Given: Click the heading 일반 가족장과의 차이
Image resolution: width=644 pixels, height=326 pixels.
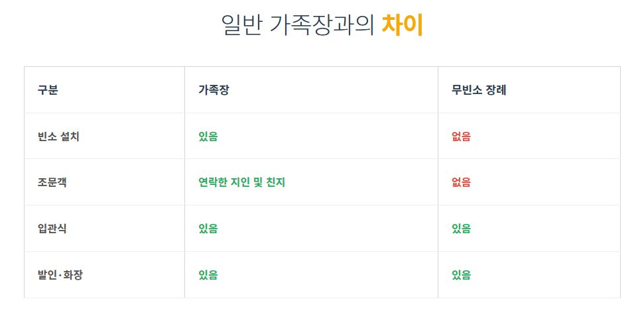Looking at the screenshot, I should [322, 25].
